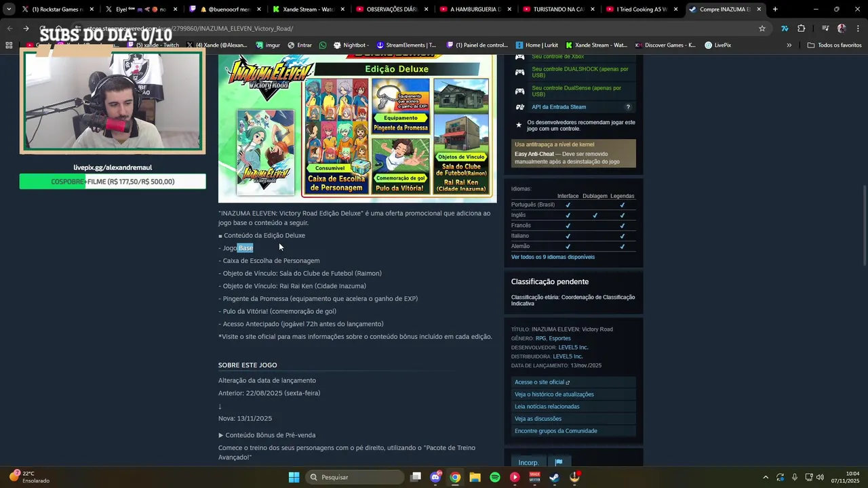Click the Incorp. embed button
Image resolution: width=868 pixels, height=488 pixels.
tap(528, 462)
